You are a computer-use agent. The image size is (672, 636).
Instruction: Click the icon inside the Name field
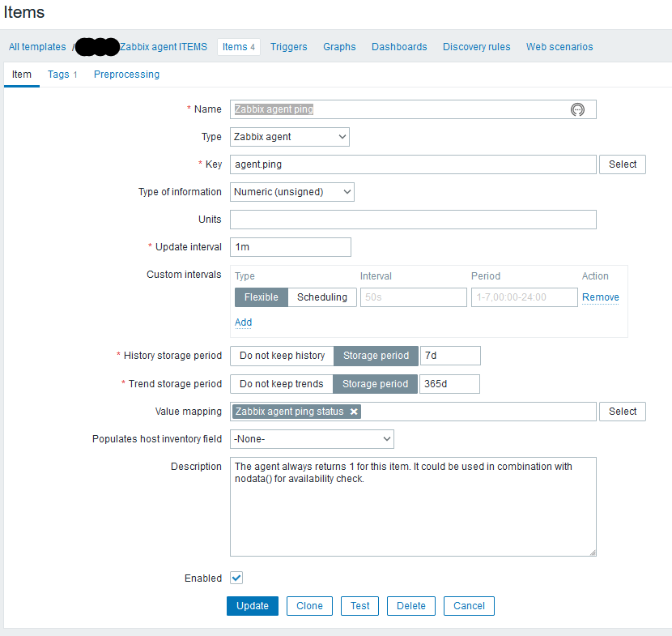[x=577, y=110]
